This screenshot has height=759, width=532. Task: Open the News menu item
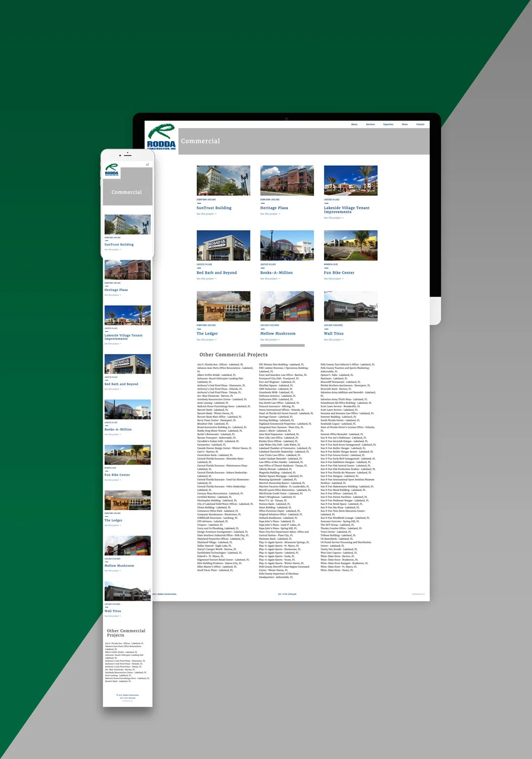(x=405, y=124)
